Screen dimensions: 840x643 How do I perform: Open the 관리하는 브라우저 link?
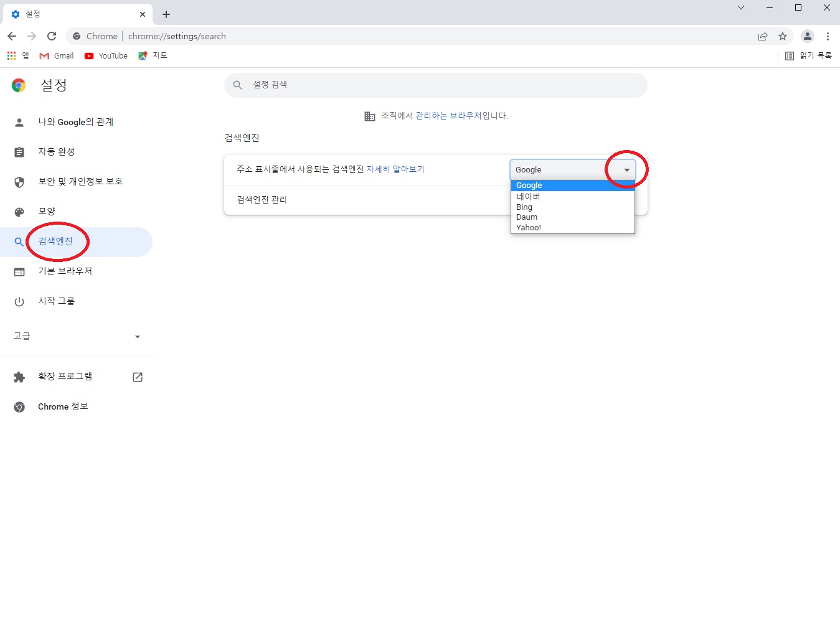tap(449, 115)
